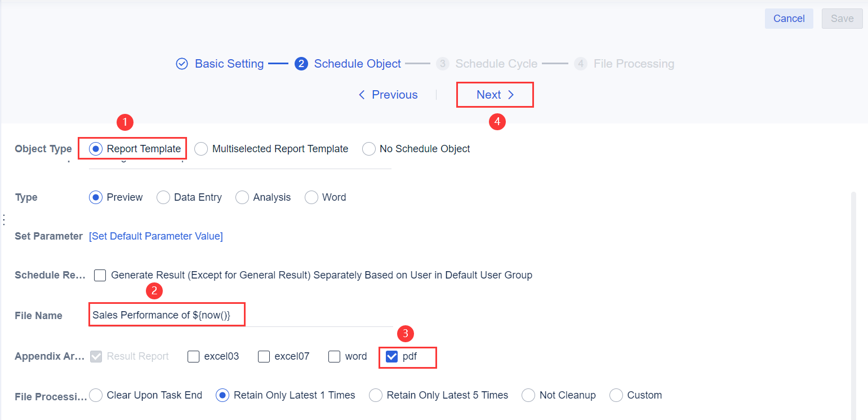Click the Basic Setting completed checkmark icon

pos(181,64)
